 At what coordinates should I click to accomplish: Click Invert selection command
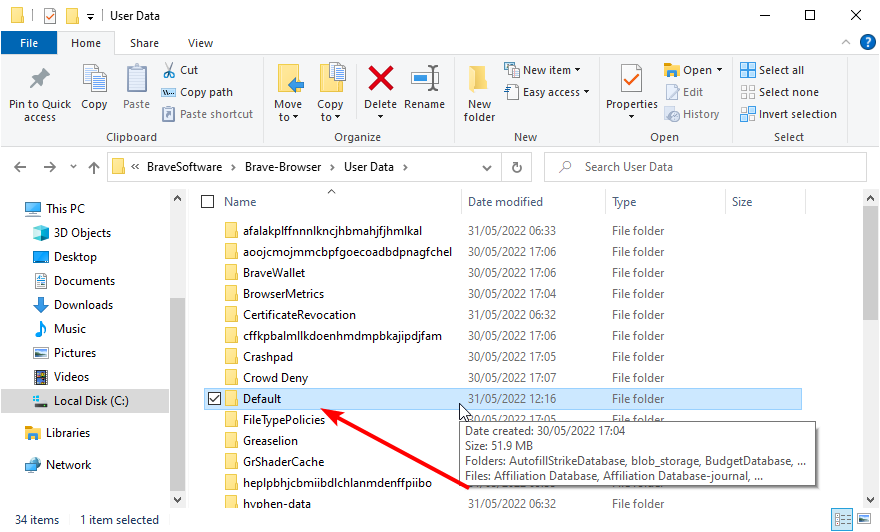789,114
